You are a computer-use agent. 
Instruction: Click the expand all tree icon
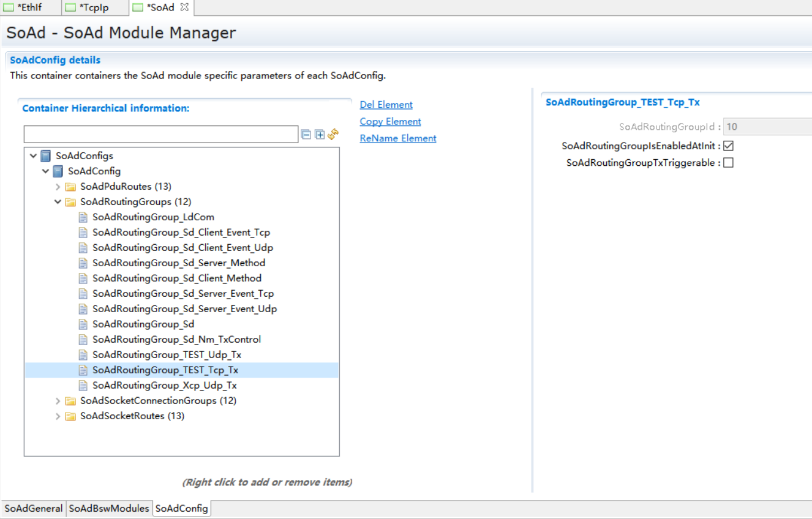pyautogui.click(x=320, y=135)
